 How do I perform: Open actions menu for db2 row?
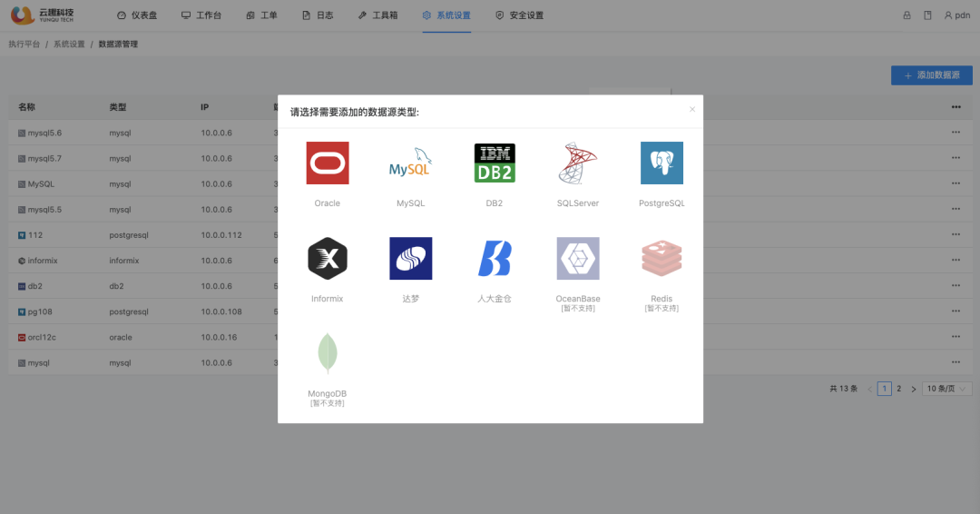click(955, 285)
